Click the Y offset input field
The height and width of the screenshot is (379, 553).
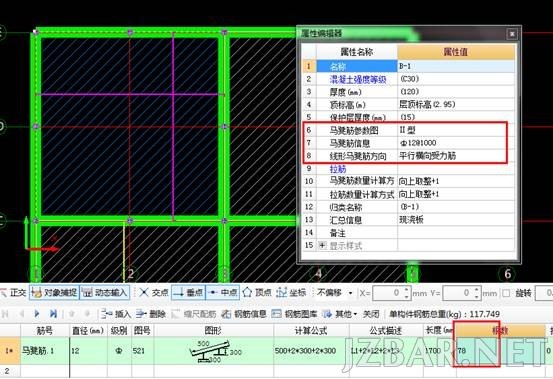tap(457, 293)
